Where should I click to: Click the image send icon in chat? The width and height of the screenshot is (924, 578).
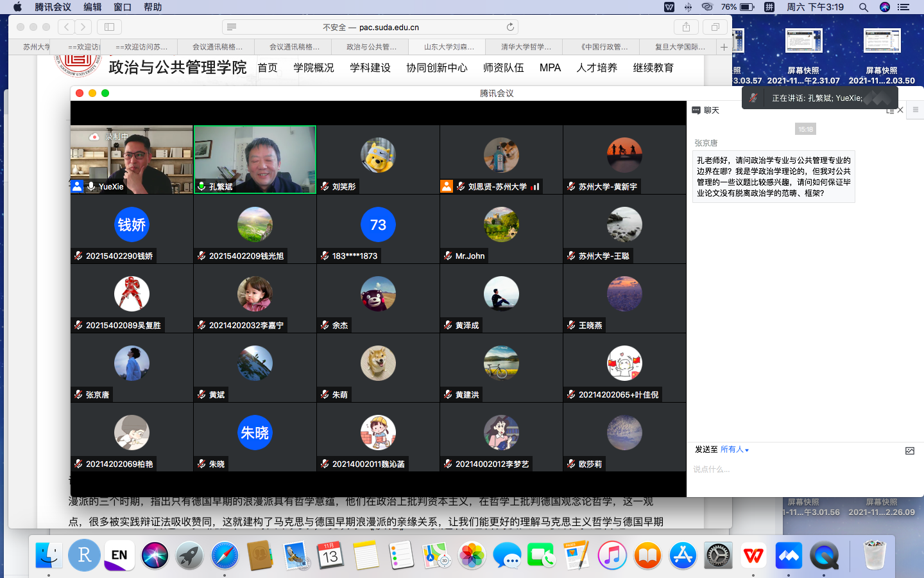(909, 451)
